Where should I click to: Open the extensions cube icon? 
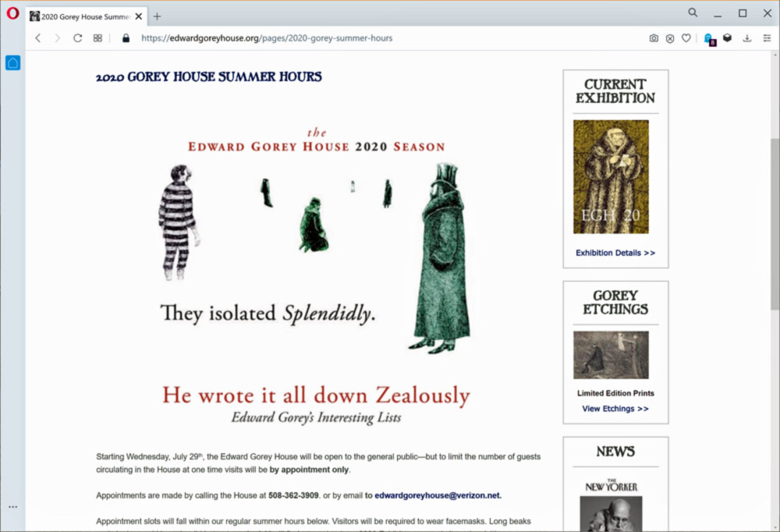click(727, 38)
